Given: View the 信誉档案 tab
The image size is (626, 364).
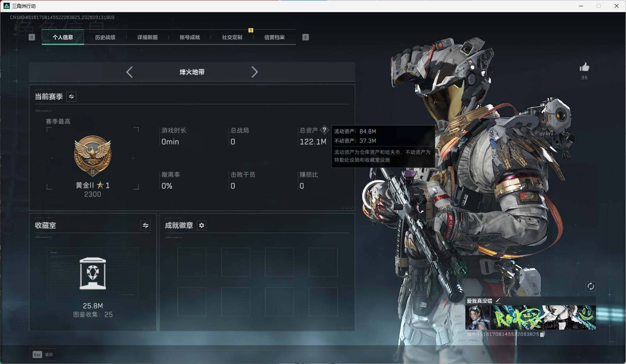Looking at the screenshot, I should click(274, 37).
